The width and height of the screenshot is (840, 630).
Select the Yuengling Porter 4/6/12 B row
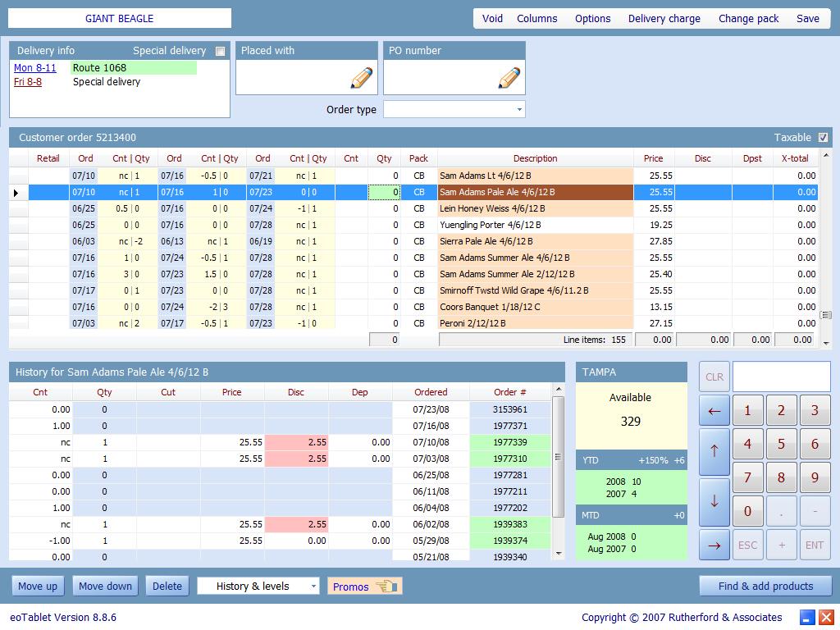coord(413,225)
